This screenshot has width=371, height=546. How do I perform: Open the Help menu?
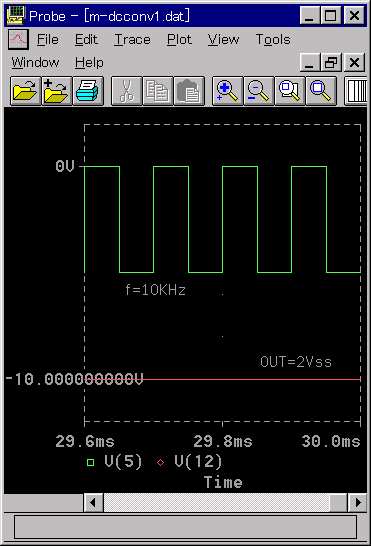point(89,63)
